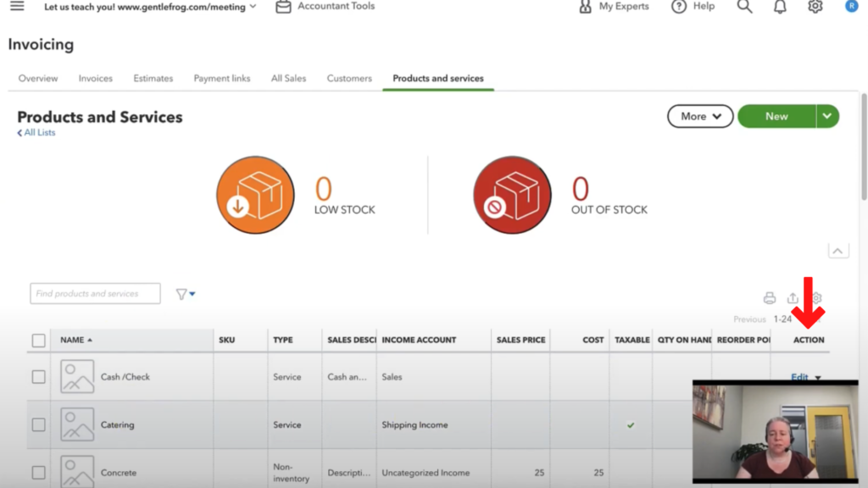Image resolution: width=868 pixels, height=488 pixels.
Task: Tick the checkbox next to Catering
Action: pos(38,424)
